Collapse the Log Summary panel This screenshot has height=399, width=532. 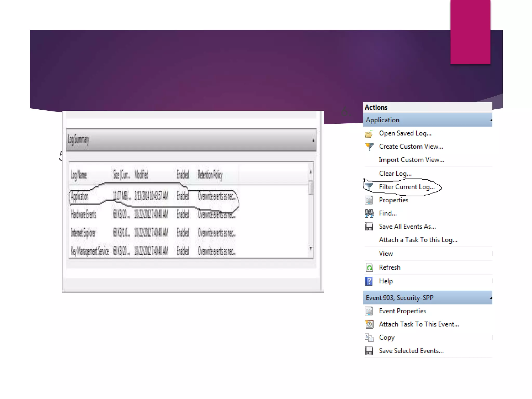(313, 140)
